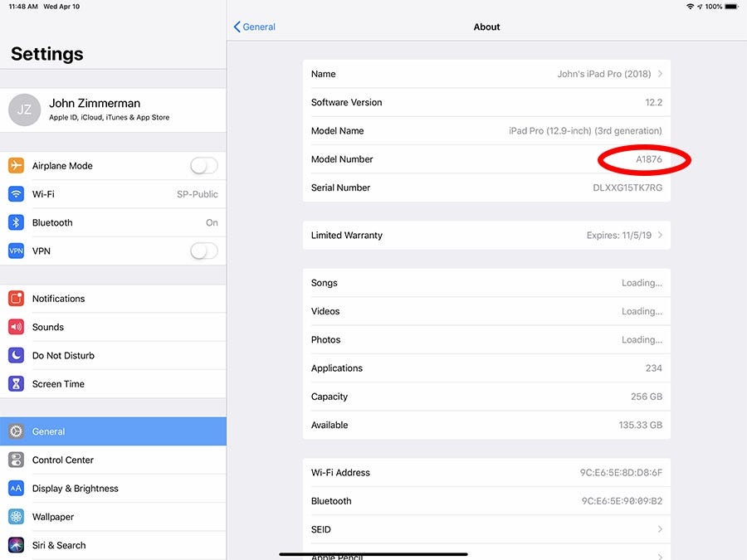This screenshot has height=560, width=747.
Task: Tap the Airplane Mode icon
Action: coord(17,166)
